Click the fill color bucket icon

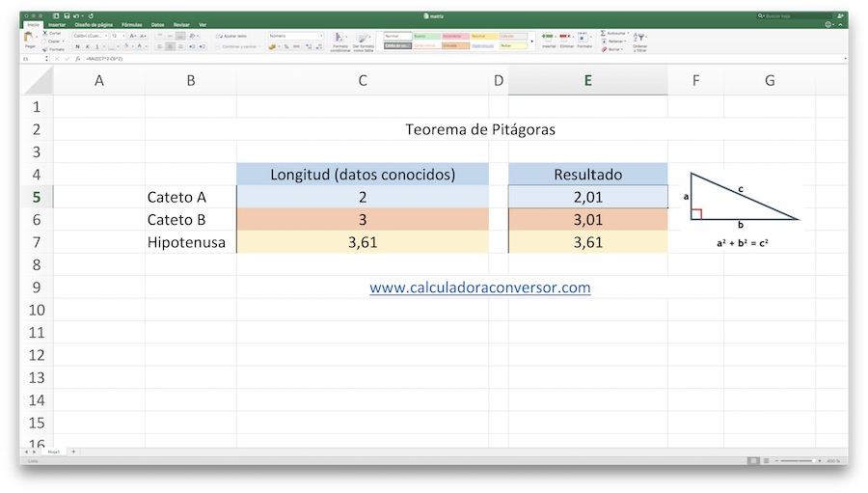tap(126, 46)
